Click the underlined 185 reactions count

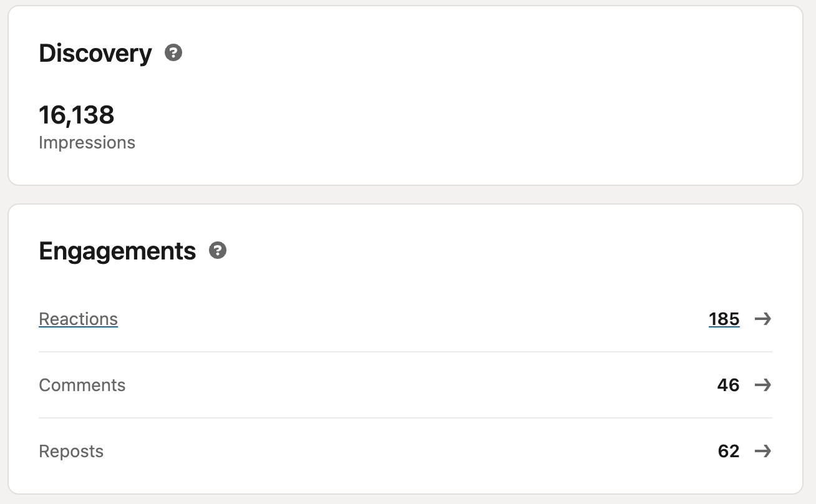(x=724, y=319)
